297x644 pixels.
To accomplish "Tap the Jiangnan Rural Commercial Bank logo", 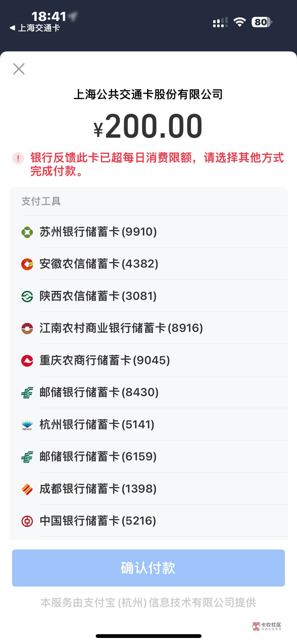I will [x=27, y=328].
